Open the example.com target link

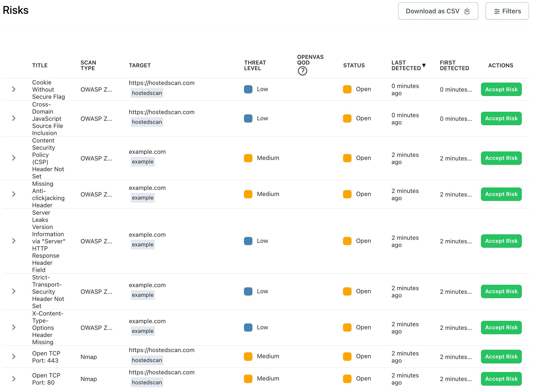147,151
